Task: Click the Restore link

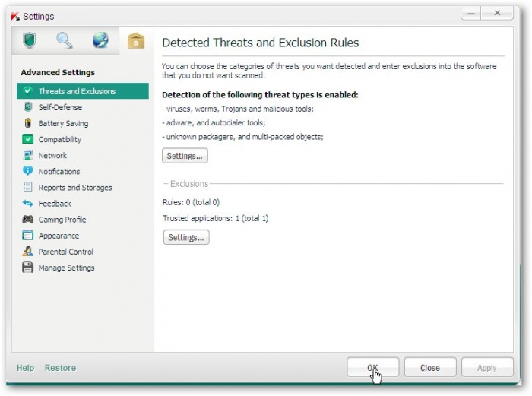Action: [60, 367]
